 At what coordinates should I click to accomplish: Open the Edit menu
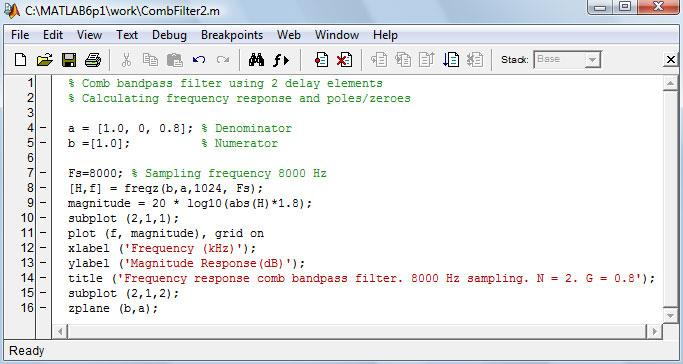click(53, 35)
